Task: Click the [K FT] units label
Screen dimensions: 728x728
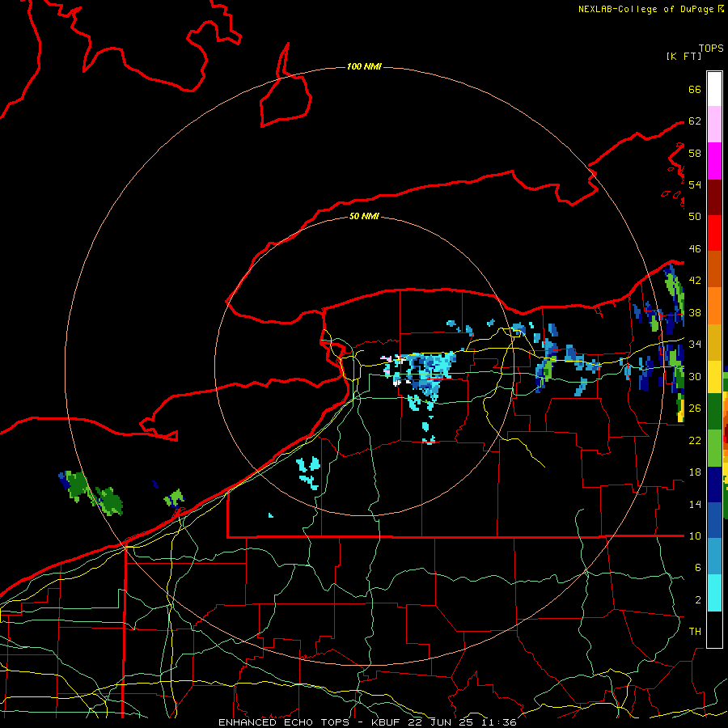Action: pos(684,56)
